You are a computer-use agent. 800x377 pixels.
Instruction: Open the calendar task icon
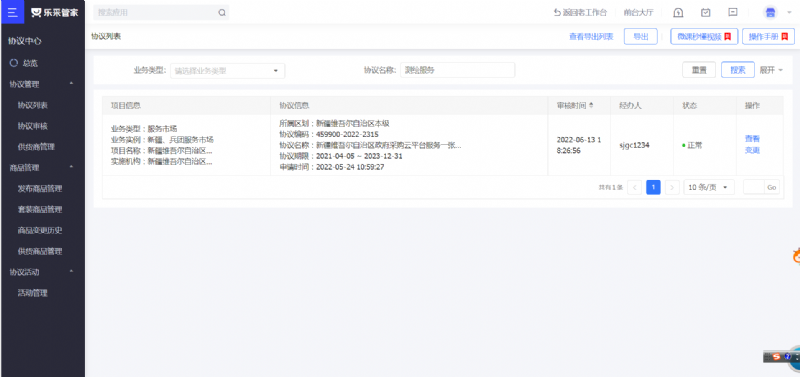706,13
